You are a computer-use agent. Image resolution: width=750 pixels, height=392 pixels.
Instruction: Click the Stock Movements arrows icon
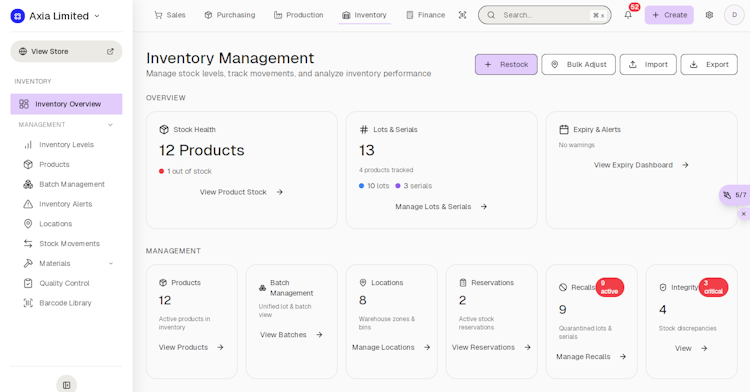click(x=28, y=243)
